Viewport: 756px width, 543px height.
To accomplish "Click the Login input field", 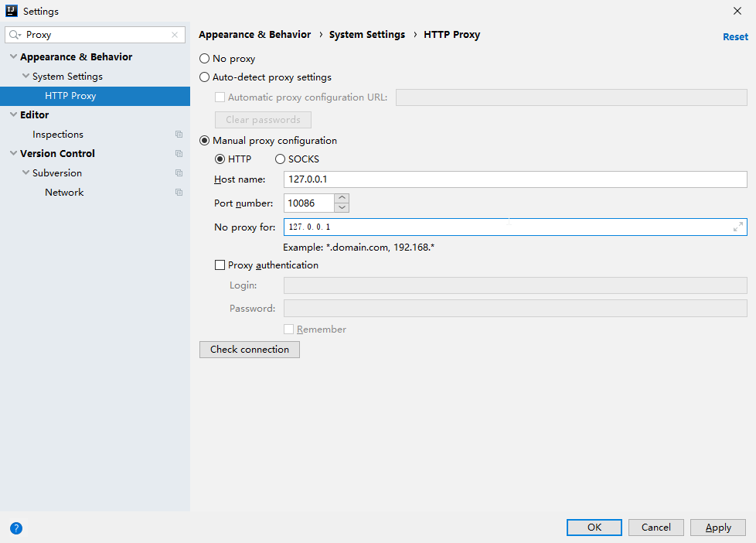I will (516, 285).
